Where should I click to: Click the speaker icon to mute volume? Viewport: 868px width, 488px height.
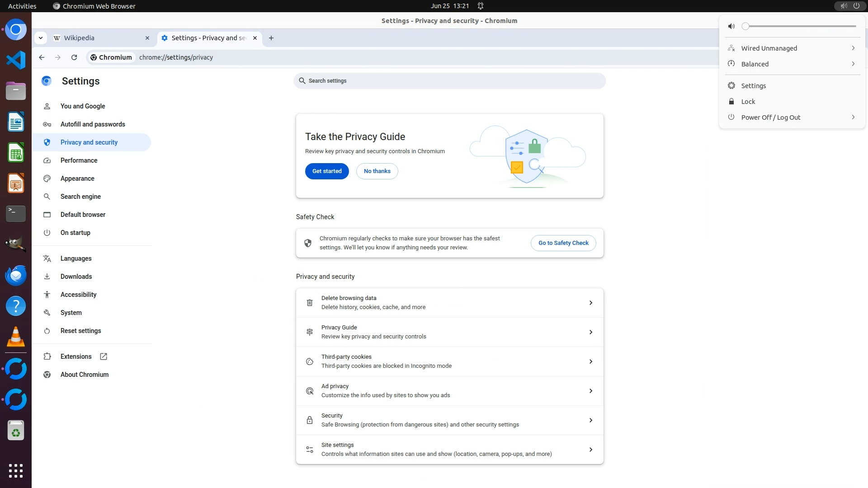[x=731, y=26]
